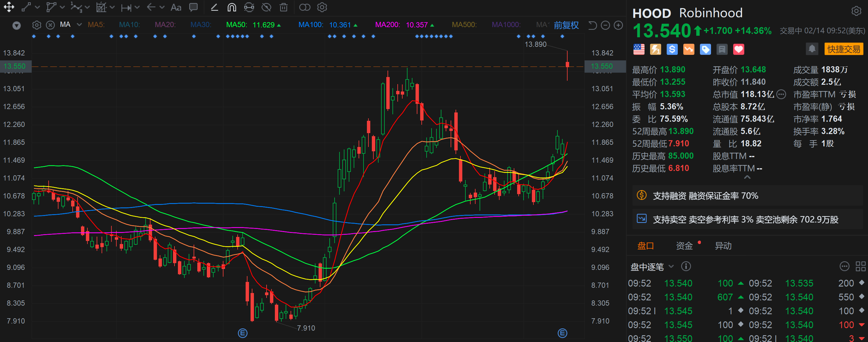Click the orange 快捷交易 button
The height and width of the screenshot is (342, 868).
coord(843,49)
